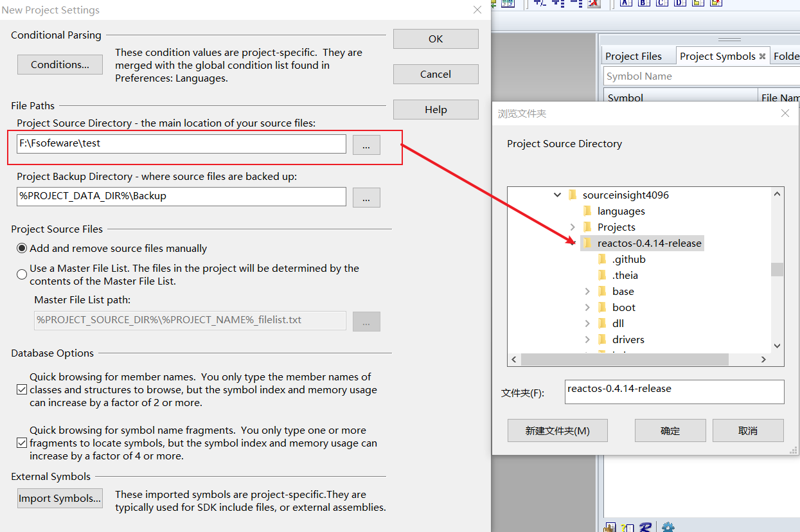The width and height of the screenshot is (800, 532).
Task: Select Add and remove source files manually
Action: point(22,248)
